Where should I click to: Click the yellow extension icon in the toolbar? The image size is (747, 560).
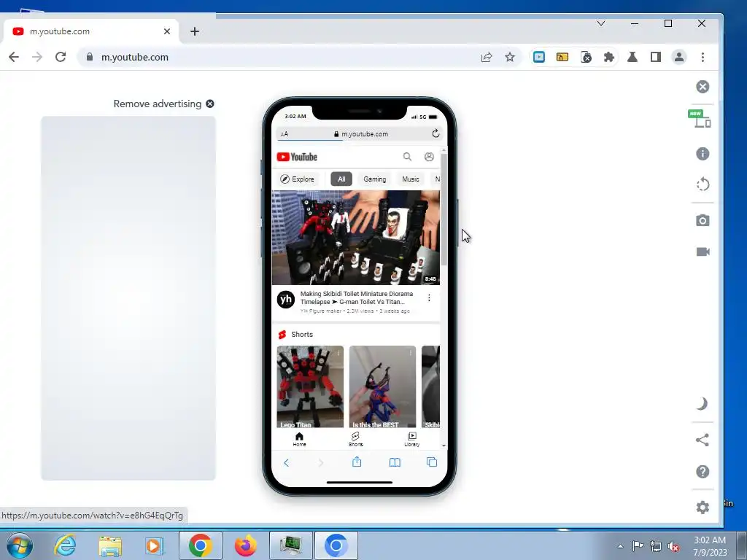562,57
